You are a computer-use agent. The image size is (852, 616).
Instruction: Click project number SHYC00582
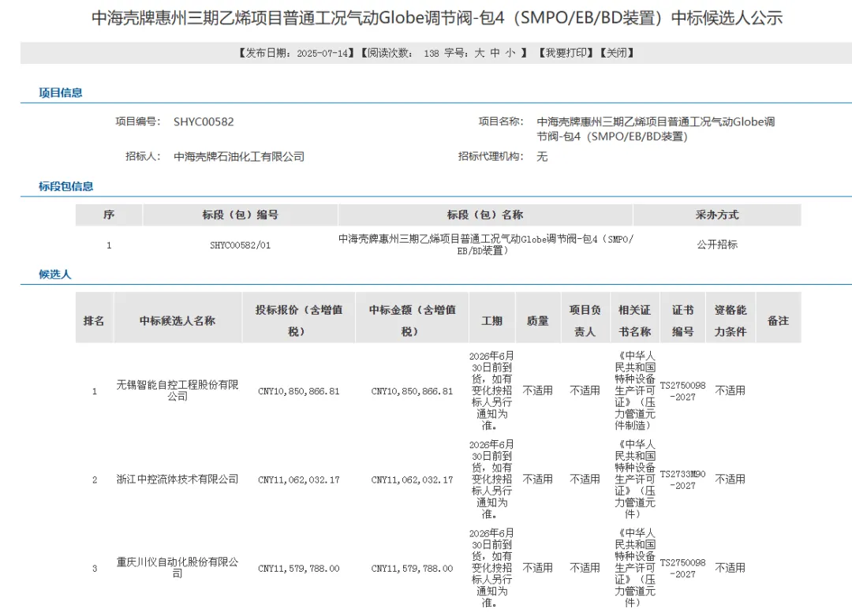[x=204, y=121]
